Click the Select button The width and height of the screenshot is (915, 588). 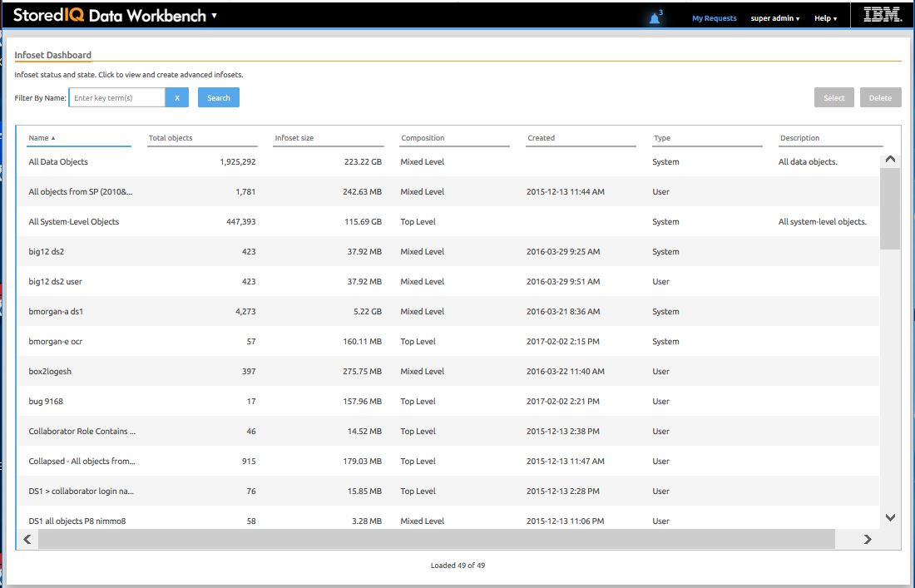(833, 97)
